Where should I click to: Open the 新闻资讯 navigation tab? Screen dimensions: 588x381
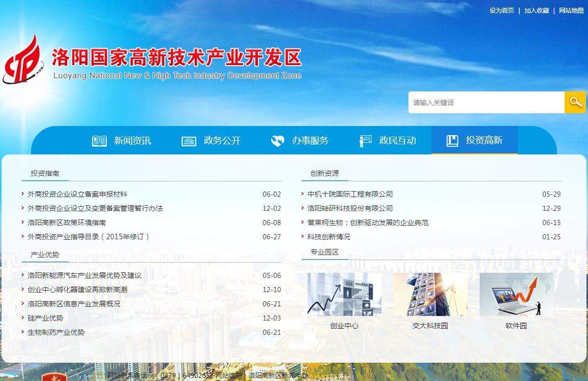coord(132,141)
